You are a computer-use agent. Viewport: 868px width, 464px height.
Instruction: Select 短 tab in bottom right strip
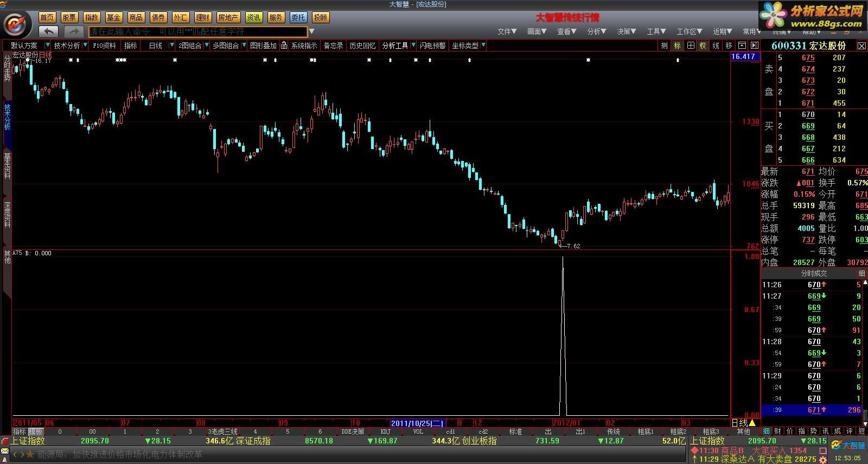(x=861, y=431)
